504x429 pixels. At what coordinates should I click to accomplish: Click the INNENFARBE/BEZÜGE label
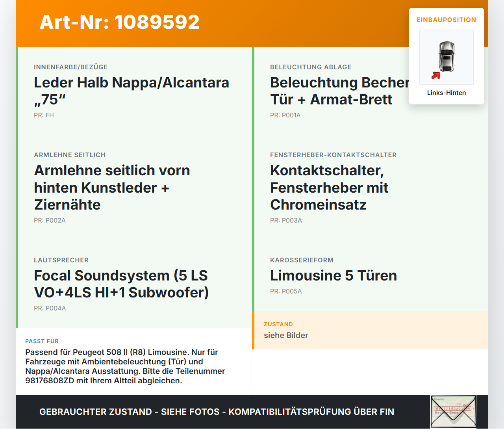[71, 67]
